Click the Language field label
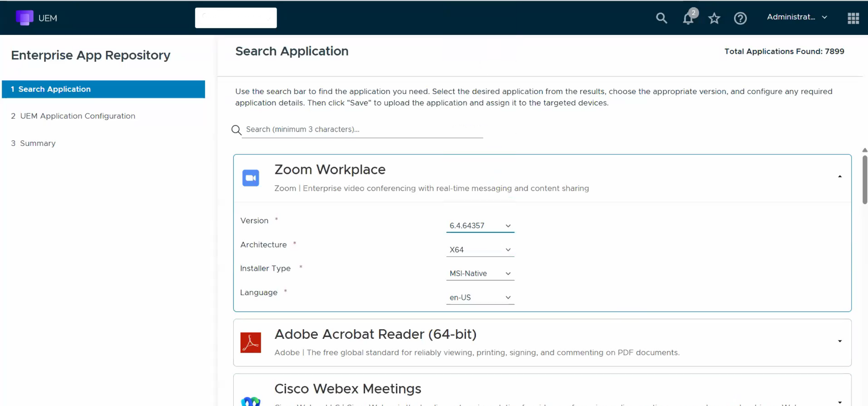Screen dimensions: 868x406 [259, 293]
